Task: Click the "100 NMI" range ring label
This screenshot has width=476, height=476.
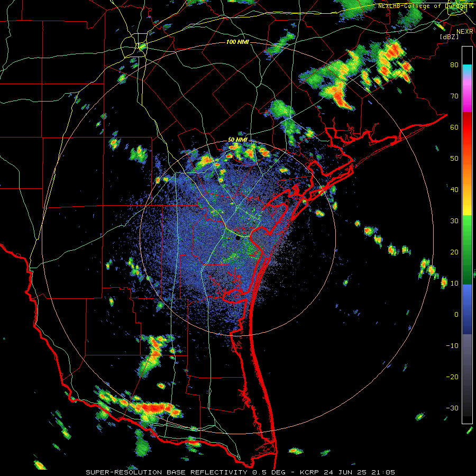Action: [x=237, y=42]
